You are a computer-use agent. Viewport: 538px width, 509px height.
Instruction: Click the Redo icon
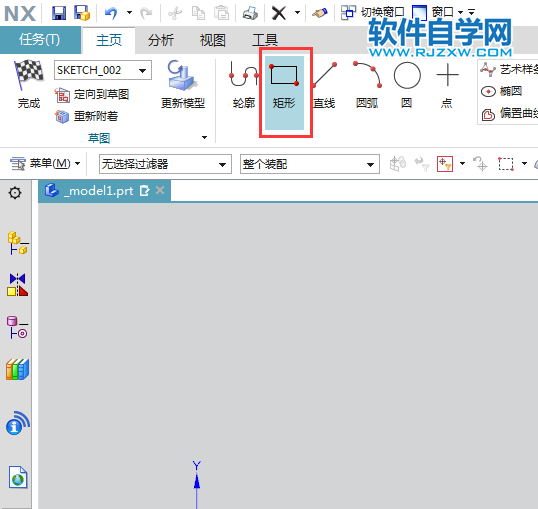pyautogui.click(x=147, y=13)
